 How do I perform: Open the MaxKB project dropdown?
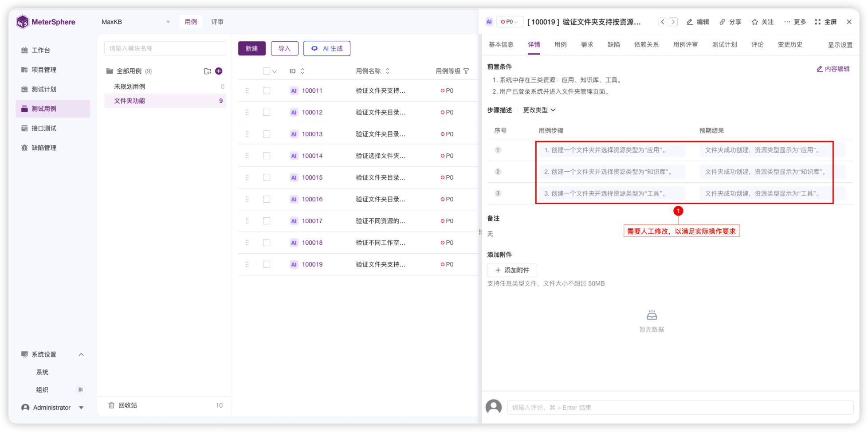(136, 21)
